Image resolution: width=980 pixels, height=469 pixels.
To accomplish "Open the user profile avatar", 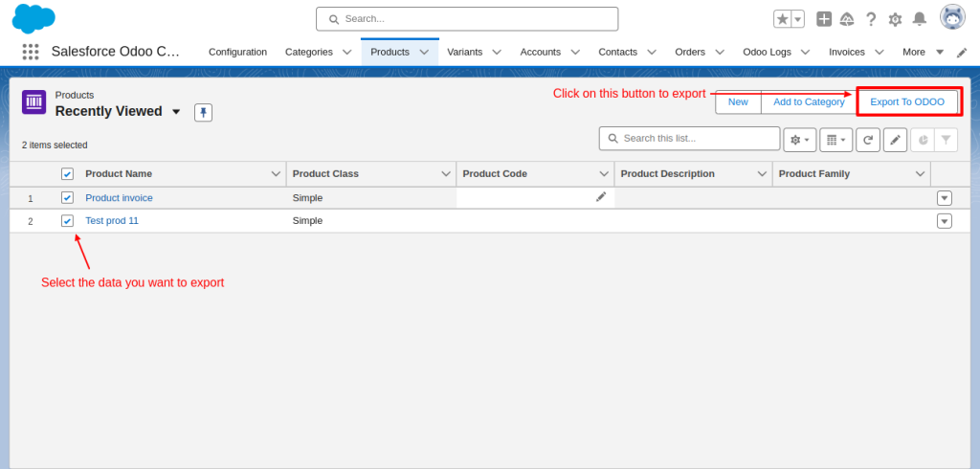I will pos(952,17).
